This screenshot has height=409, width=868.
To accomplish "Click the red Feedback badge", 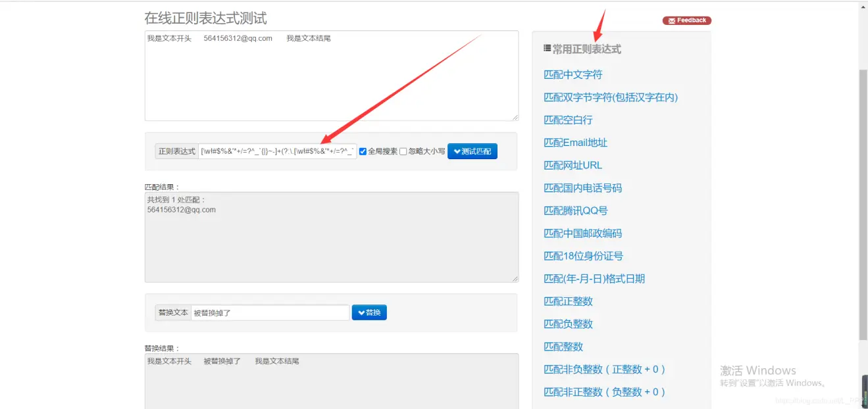I will [x=686, y=20].
